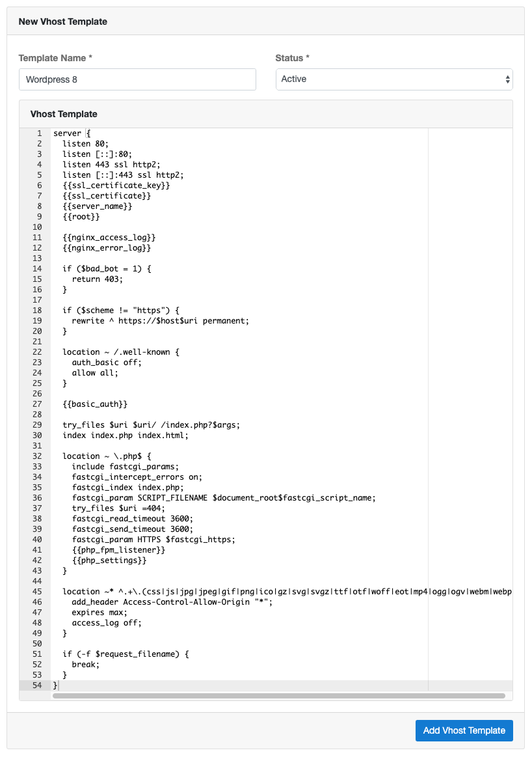This screenshot has height=759, width=532.
Task: Click the fastcgi_read_timeout 3600 line
Action: tap(133, 519)
